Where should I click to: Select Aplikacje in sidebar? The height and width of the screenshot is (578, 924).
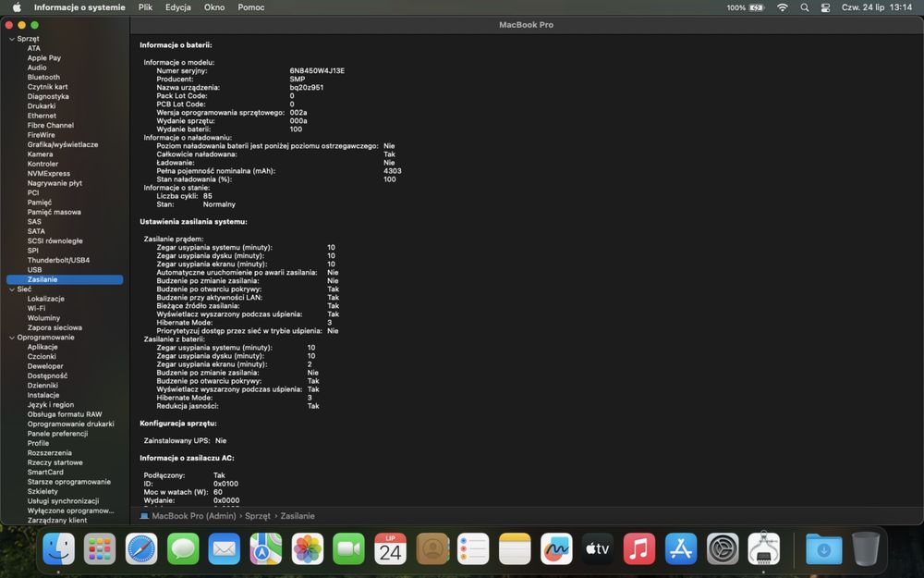[43, 348]
